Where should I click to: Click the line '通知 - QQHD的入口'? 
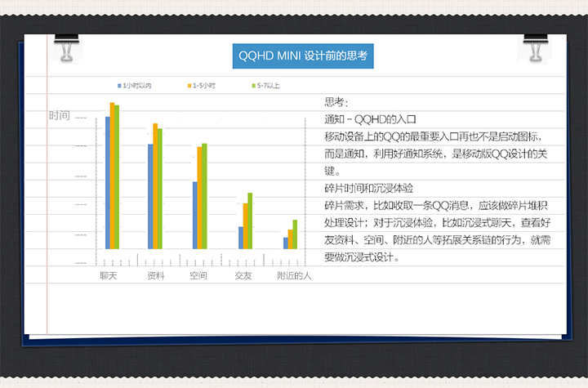coord(370,119)
